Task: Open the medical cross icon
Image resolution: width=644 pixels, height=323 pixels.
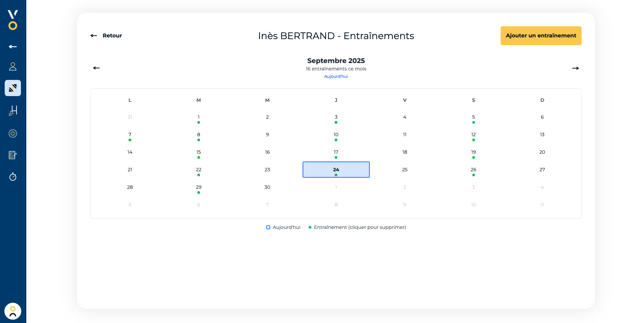Action: pyautogui.click(x=13, y=134)
